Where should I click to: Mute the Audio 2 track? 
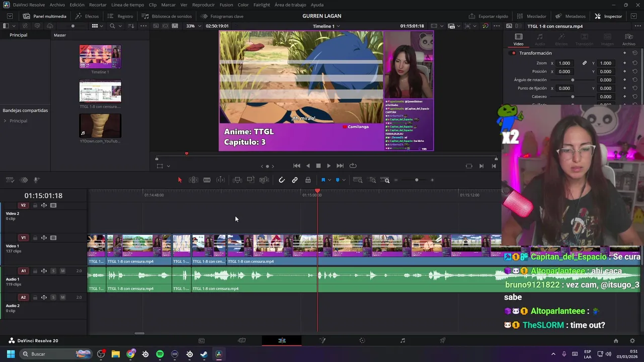point(62,297)
